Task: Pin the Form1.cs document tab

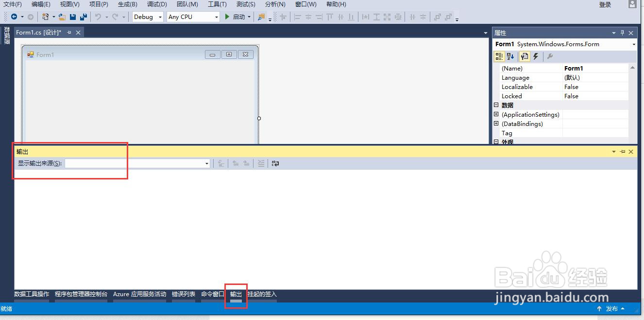Action: [69, 32]
